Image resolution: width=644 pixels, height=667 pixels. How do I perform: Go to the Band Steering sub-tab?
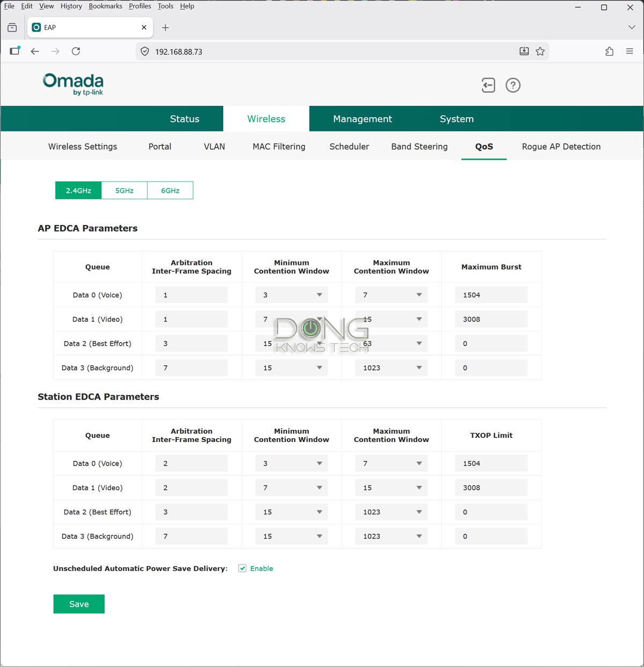tap(419, 147)
